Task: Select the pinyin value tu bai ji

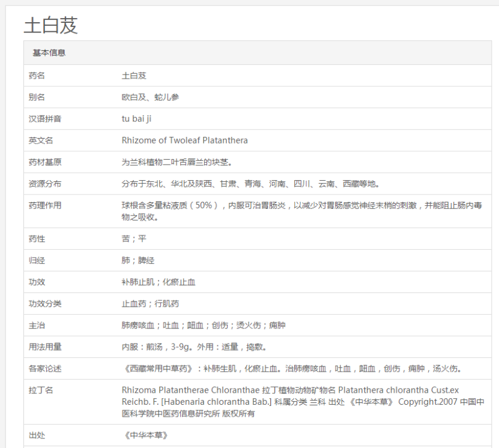Action: [136, 119]
